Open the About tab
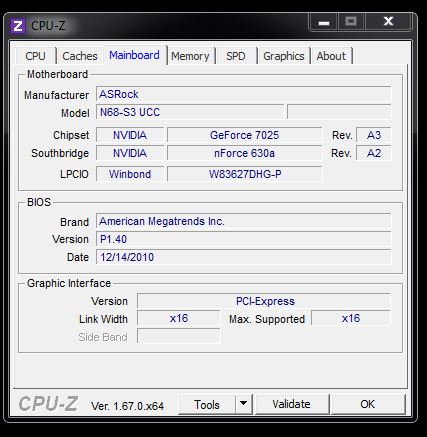Screen dimensions: 427x437 [331, 56]
